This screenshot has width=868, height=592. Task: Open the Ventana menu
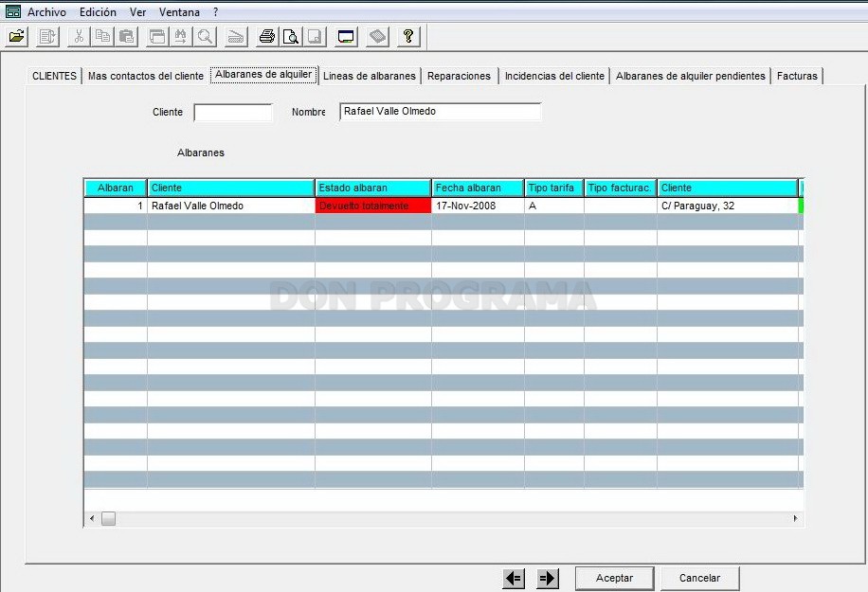click(179, 11)
